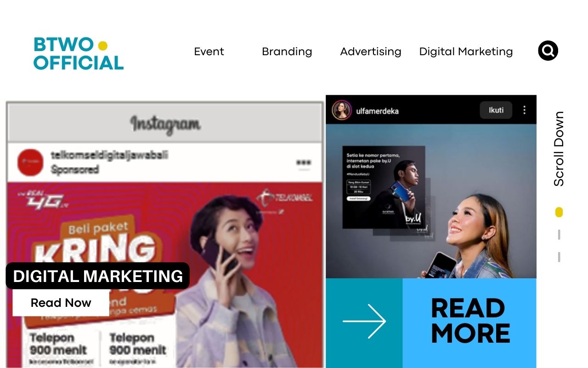Click the yellow dot in BTWO logo
This screenshot has width=588, height=368.
coord(103,46)
